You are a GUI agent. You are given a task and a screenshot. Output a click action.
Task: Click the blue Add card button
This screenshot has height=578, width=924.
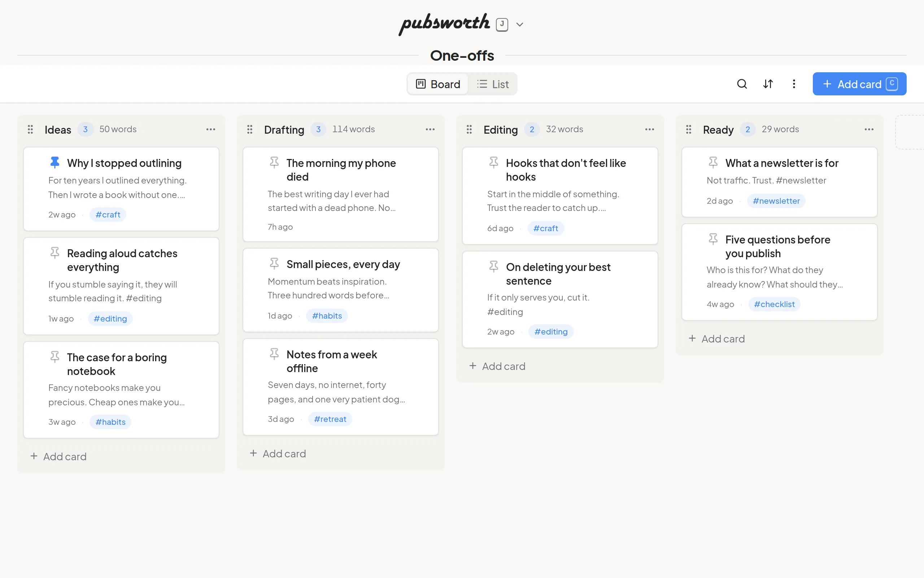pyautogui.click(x=859, y=84)
